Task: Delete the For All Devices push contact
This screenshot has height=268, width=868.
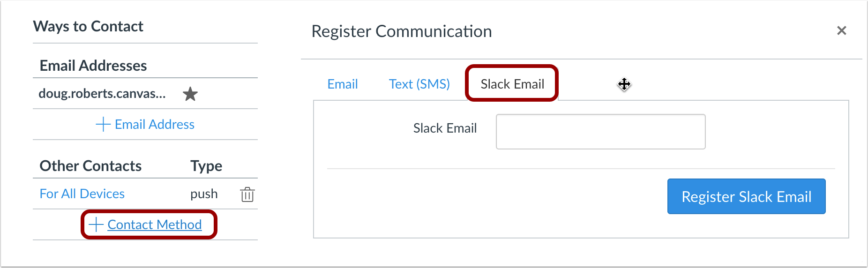Action: pos(247,194)
